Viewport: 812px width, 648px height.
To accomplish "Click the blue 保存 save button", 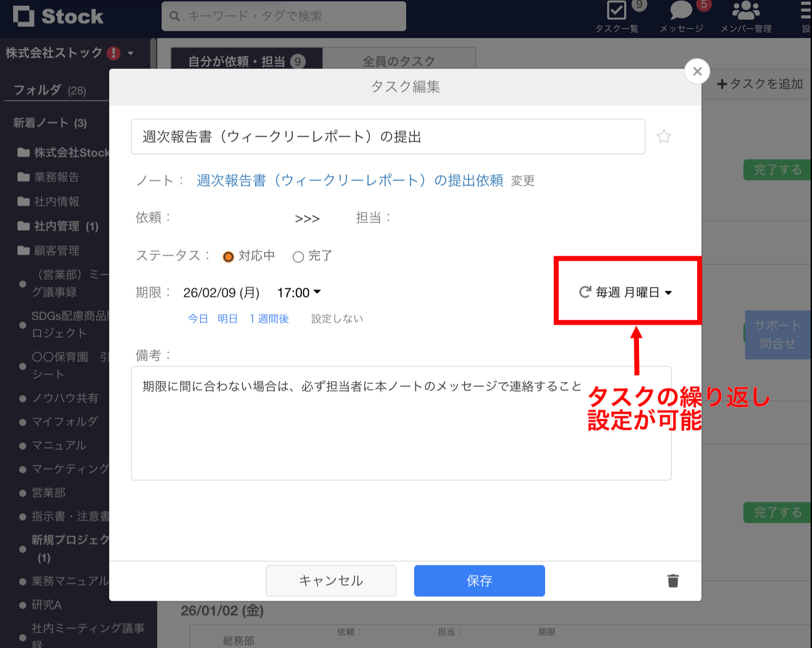I will click(479, 580).
